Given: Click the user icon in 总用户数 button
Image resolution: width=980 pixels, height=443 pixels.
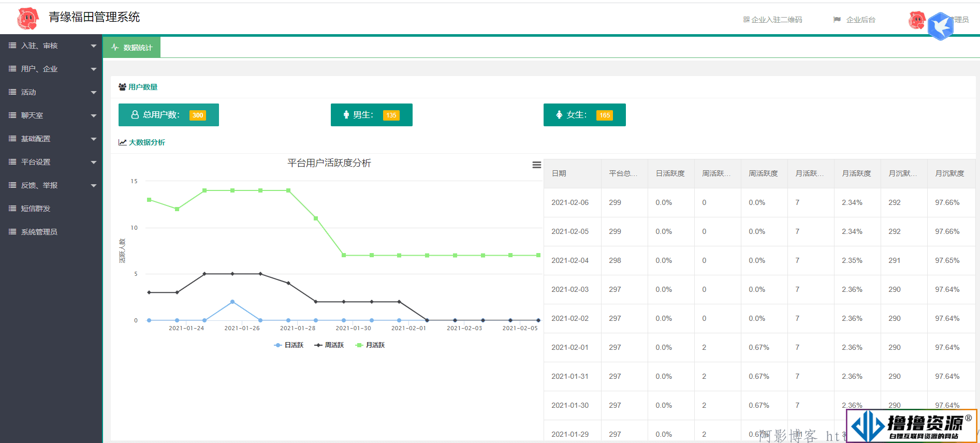Looking at the screenshot, I should [135, 115].
